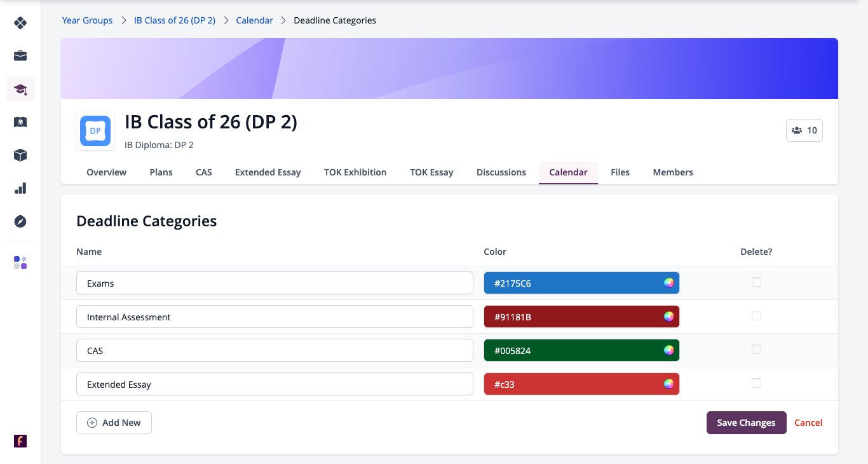Open the Members tab

tap(673, 172)
